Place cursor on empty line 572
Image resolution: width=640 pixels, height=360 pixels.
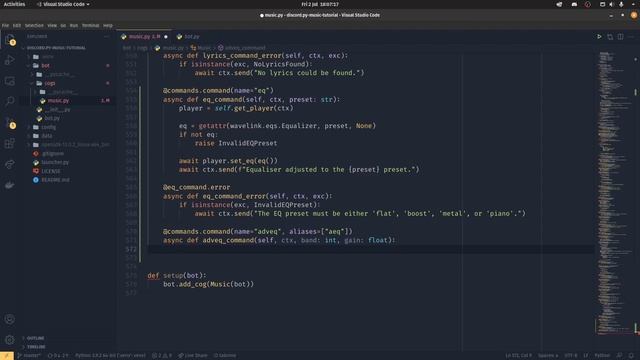371,249
